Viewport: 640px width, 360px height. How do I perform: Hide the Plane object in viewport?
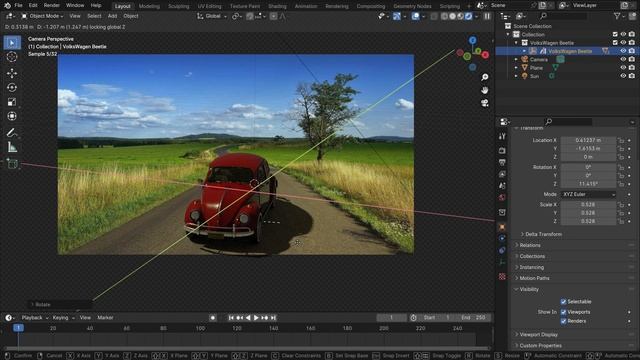[623, 67]
